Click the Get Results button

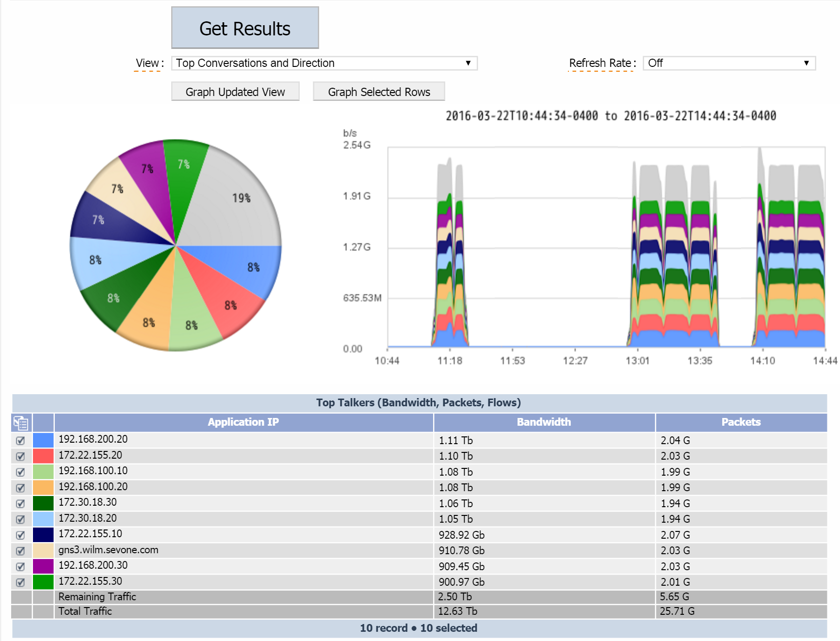pyautogui.click(x=245, y=28)
